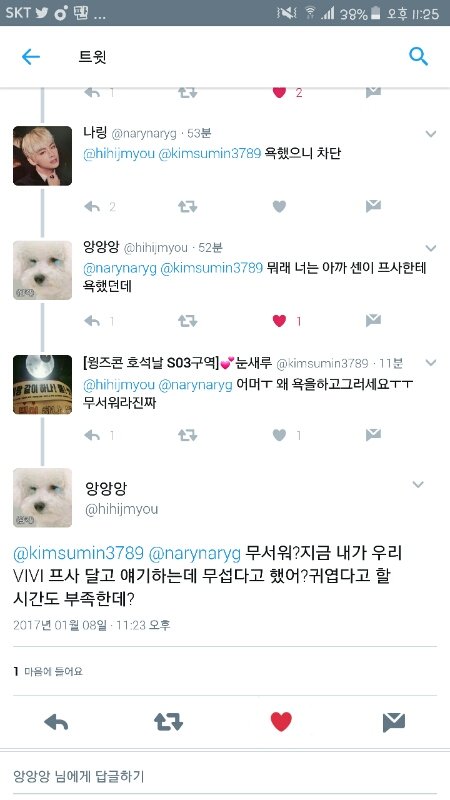Screen dimensions: 450x800
Task: Open @hihijmyou mention in 나링's tweet
Action: (119, 153)
